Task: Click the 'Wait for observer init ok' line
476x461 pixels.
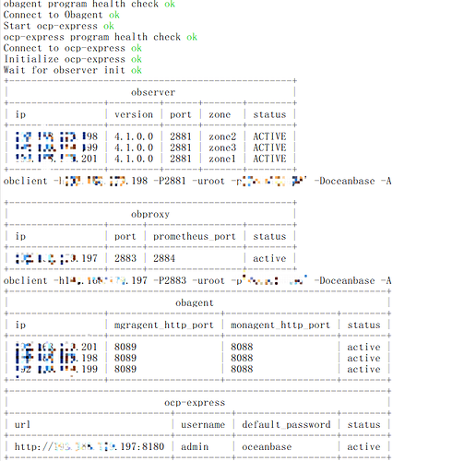Action: (x=73, y=70)
